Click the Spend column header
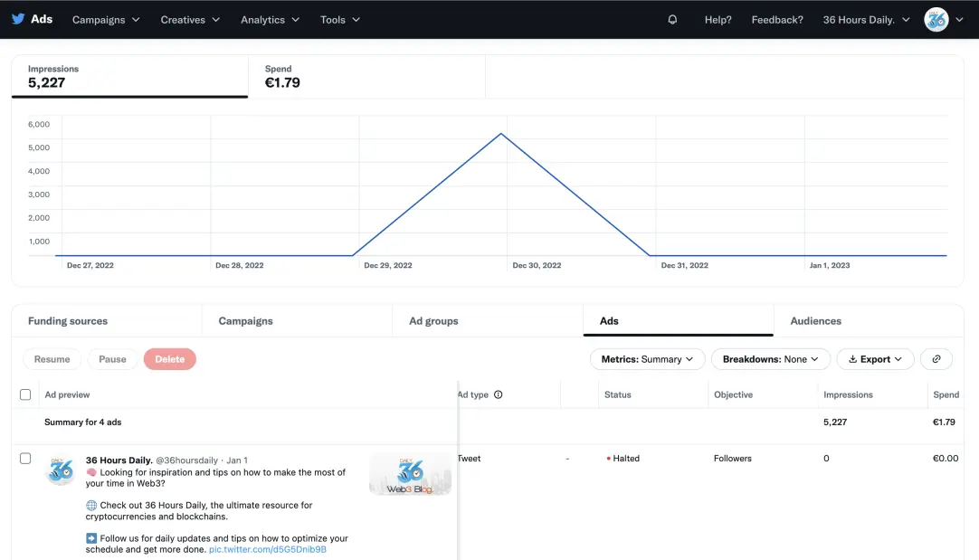Viewport: 979px width, 560px height. tap(946, 394)
